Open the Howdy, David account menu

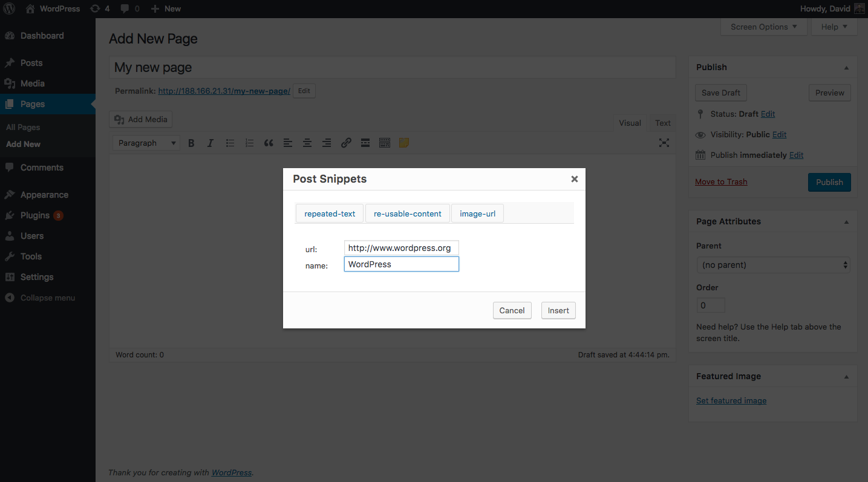click(x=832, y=8)
